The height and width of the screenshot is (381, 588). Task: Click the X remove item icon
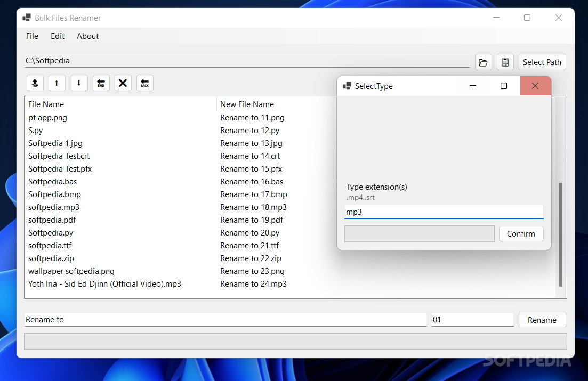[123, 83]
